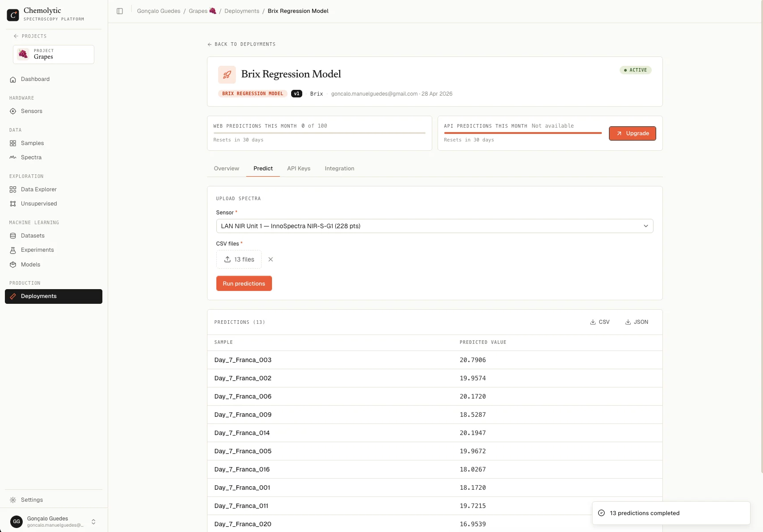
Task: Click the Run predictions button
Action: tap(244, 284)
